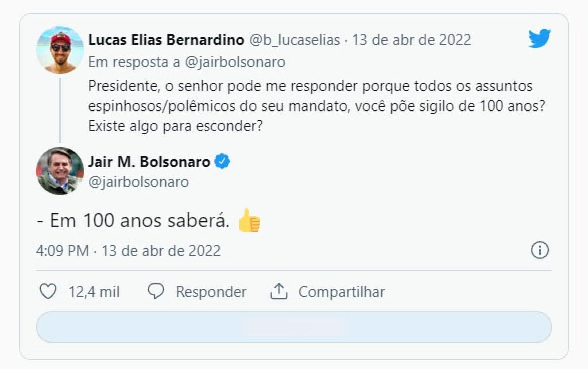The width and height of the screenshot is (588, 369).
Task: Click the wide light-blue bar at the bottom
Action: coord(293,327)
